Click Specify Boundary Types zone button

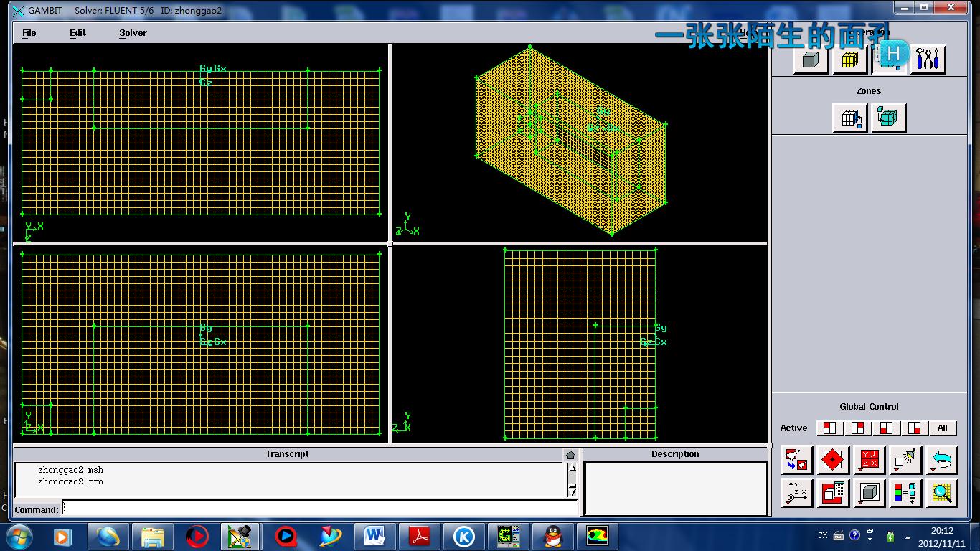(x=850, y=118)
